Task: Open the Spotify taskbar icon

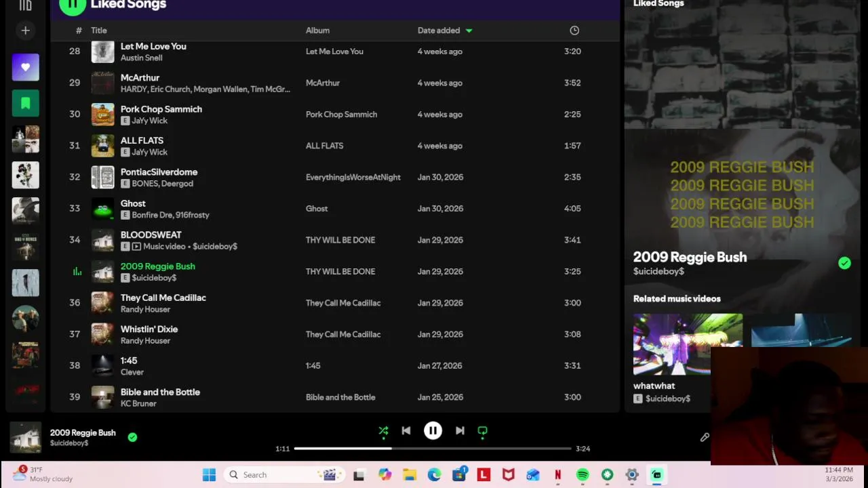Action: (583, 475)
